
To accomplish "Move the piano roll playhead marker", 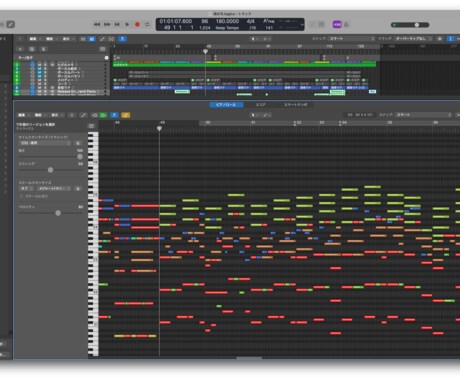I will point(159,128).
